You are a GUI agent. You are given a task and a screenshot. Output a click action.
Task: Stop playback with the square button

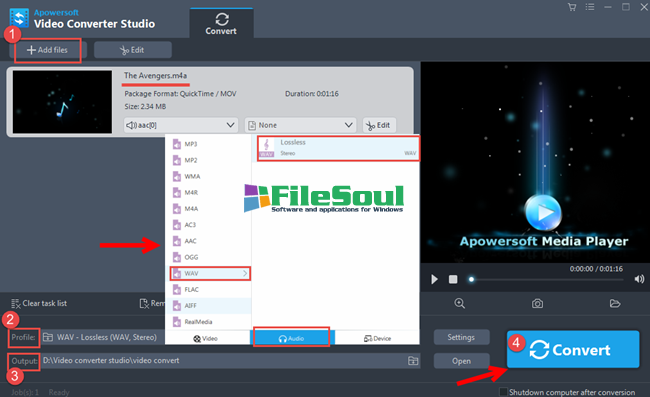[453, 279]
